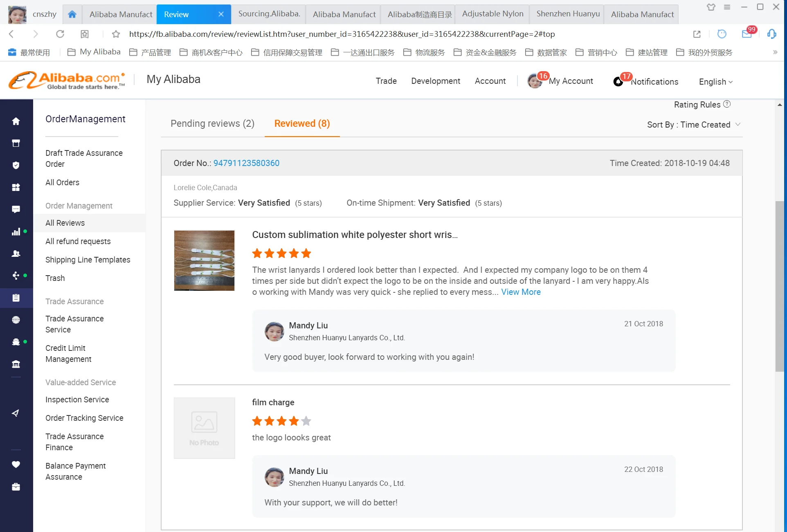Click the bar chart analytics sidebar icon
Screen dimensions: 787x532
[16, 232]
